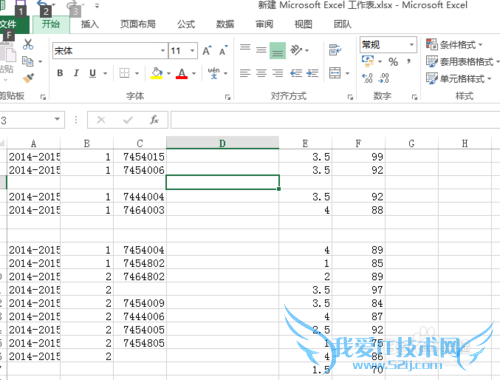Set middle vertical alignment
Screen dimensions: 500x380
(261, 50)
